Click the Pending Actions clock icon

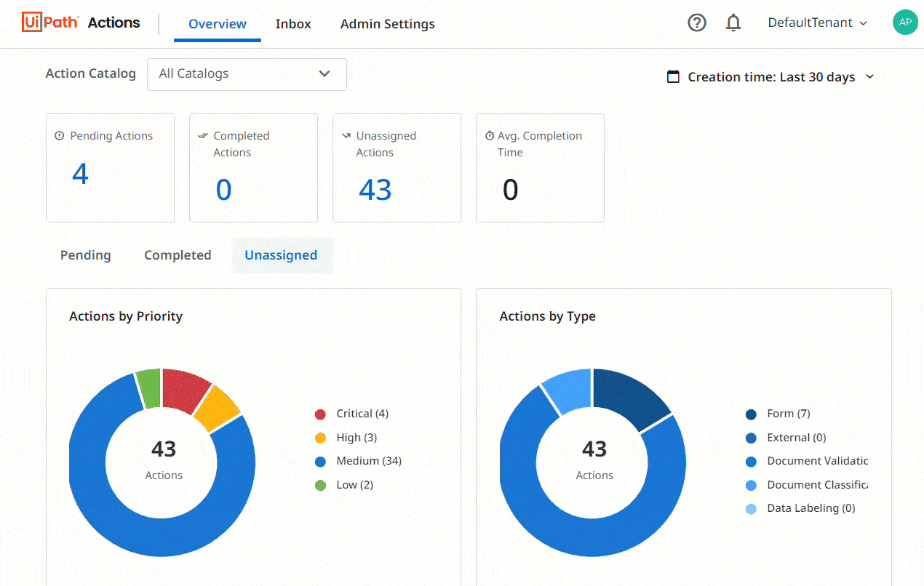point(60,136)
